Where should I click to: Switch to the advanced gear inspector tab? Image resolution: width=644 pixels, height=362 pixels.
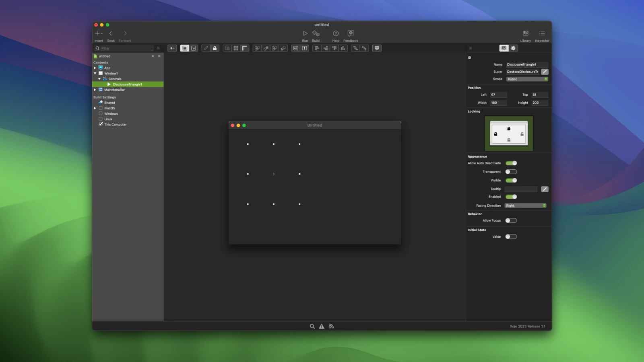click(x=513, y=48)
